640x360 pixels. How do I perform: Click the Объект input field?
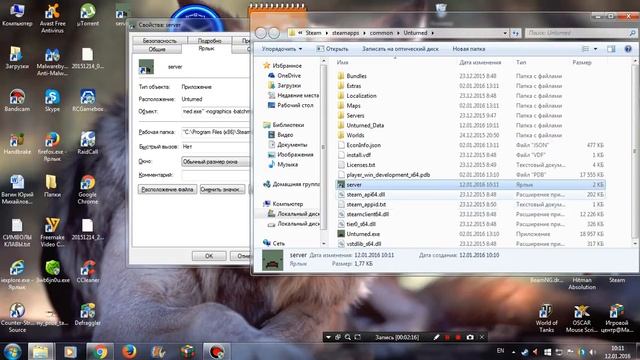216,111
